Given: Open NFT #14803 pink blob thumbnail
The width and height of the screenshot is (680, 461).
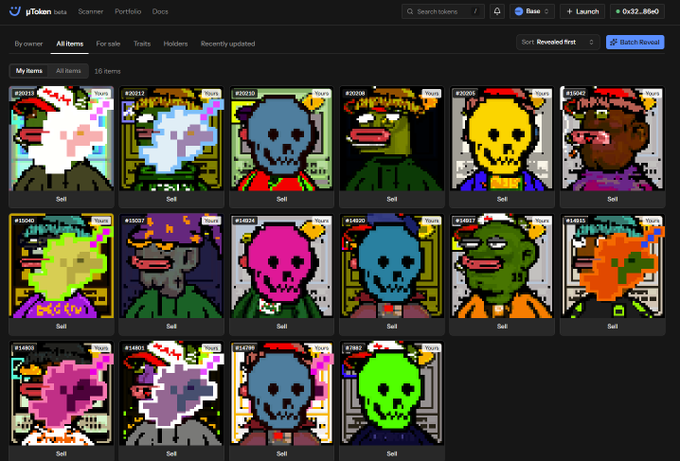Looking at the screenshot, I should (61, 393).
